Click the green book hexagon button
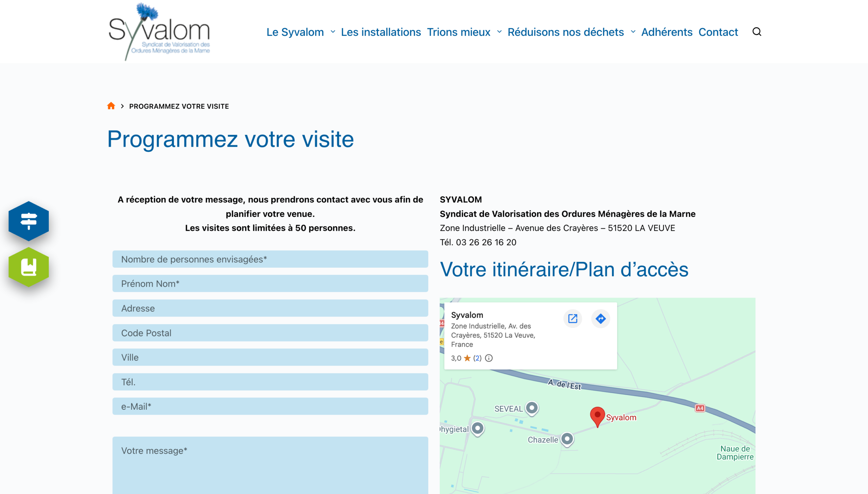This screenshot has height=494, width=868. coord(28,267)
